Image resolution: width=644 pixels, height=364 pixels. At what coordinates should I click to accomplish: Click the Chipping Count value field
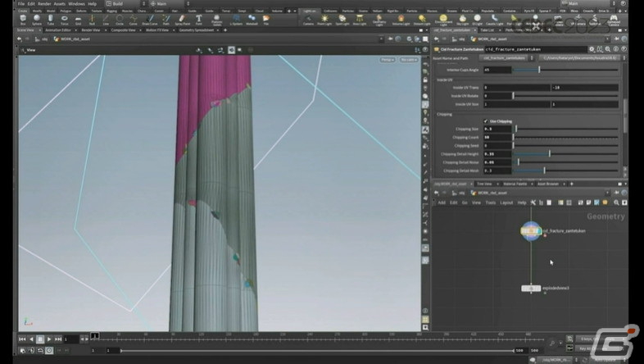click(x=497, y=137)
